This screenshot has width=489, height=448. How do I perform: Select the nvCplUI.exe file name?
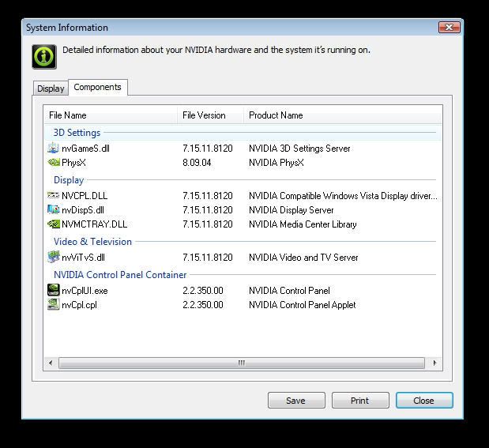point(85,291)
